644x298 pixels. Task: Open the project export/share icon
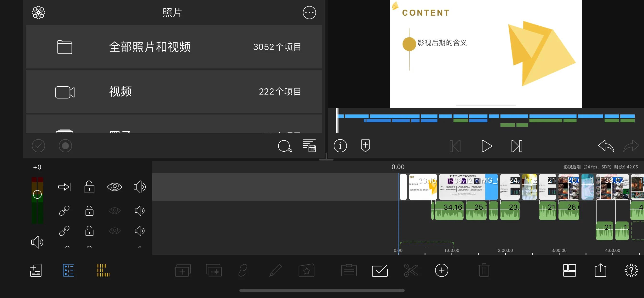[600, 270]
